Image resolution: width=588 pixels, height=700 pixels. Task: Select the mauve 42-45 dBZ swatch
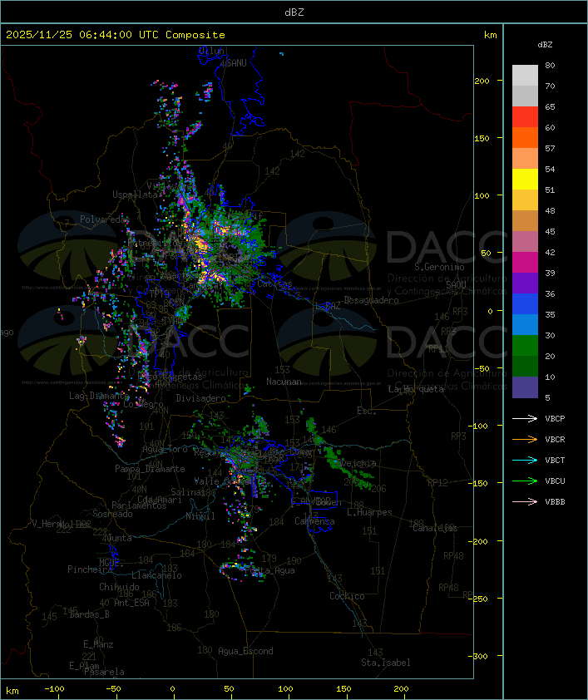(525, 242)
